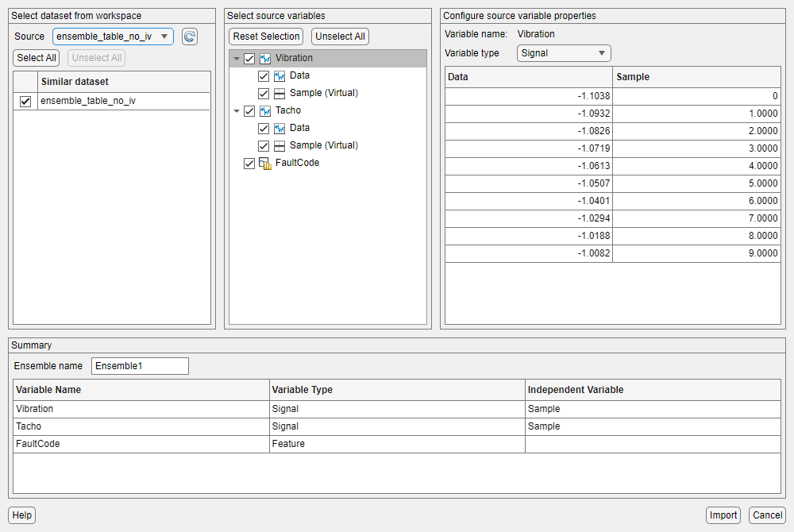Open the Source dataset dropdown

tap(113, 37)
